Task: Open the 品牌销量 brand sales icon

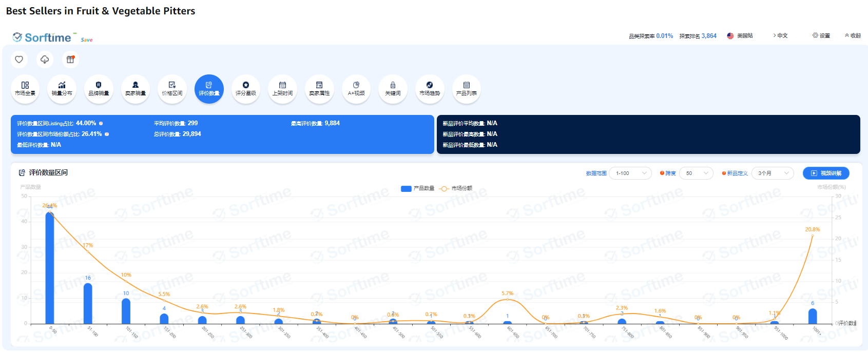Action: 99,89
